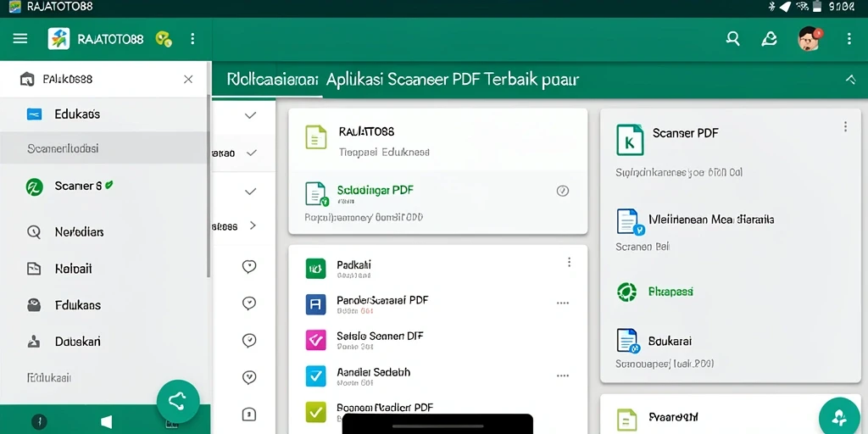Open the user avatar profile

[810, 39]
